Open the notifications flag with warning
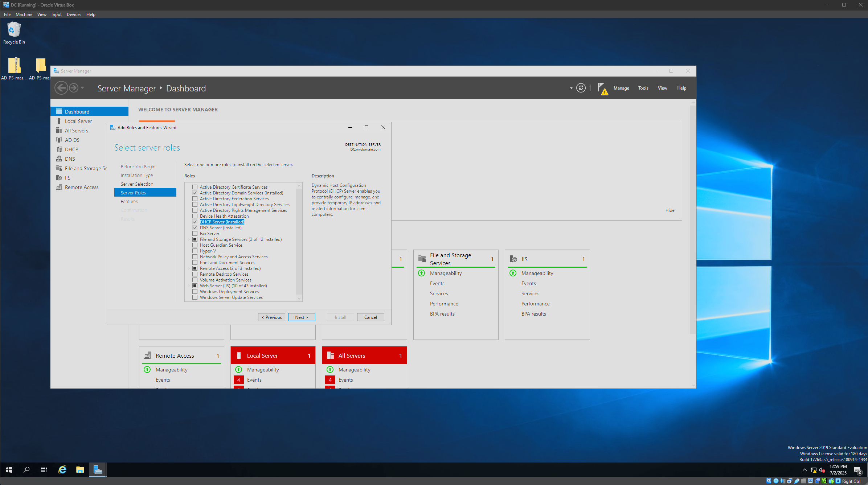This screenshot has height=485, width=868. point(602,89)
